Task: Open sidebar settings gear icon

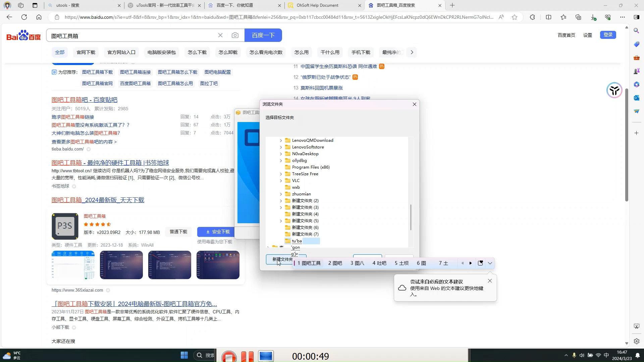Action: pyautogui.click(x=636, y=341)
